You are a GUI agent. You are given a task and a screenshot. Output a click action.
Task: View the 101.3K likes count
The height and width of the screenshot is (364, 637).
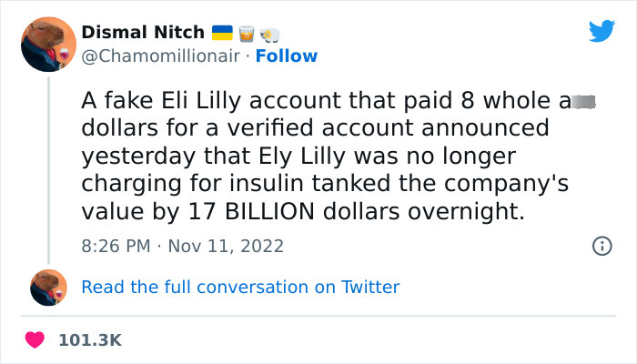(x=90, y=339)
